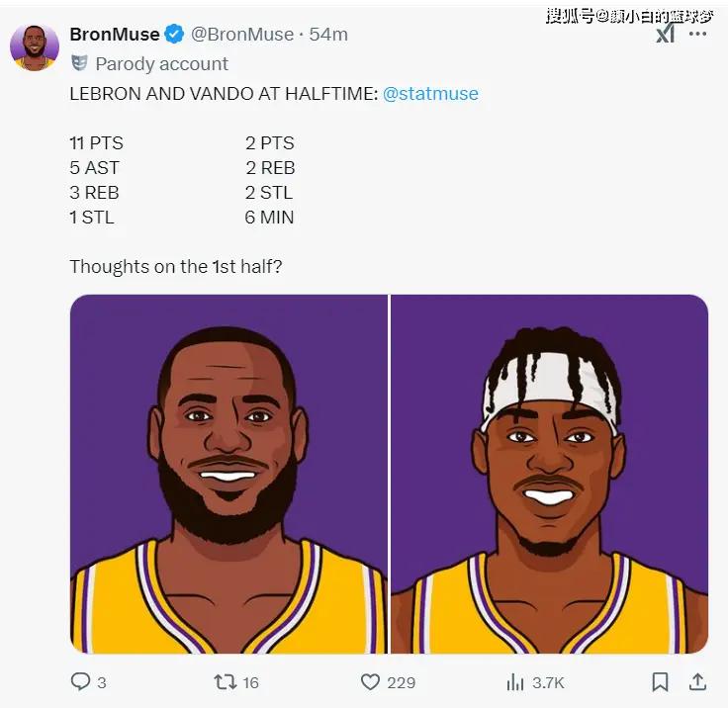Click the blue verified checkmark badge
This screenshot has height=708, width=728.
(175, 35)
